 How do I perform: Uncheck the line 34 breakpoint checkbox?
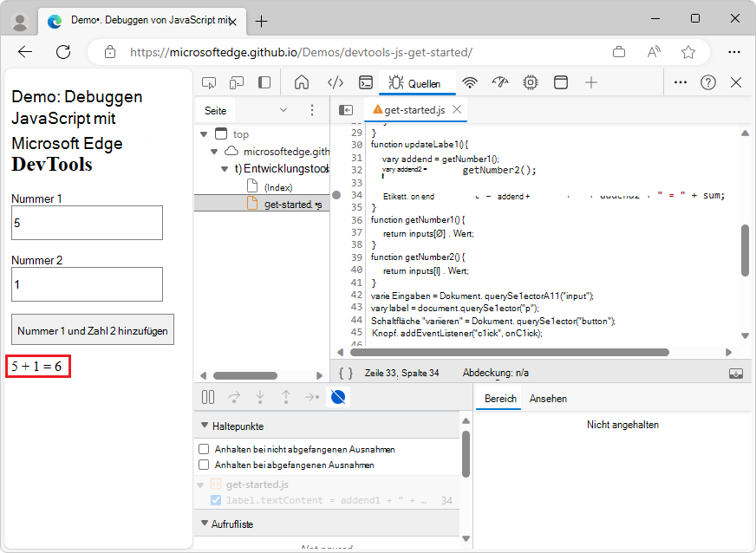click(216, 501)
